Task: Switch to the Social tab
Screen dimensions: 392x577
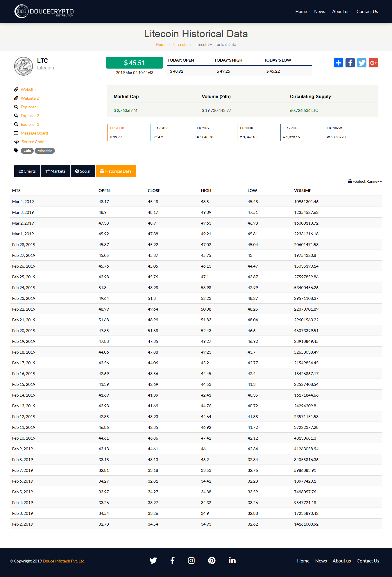Action: pos(83,171)
